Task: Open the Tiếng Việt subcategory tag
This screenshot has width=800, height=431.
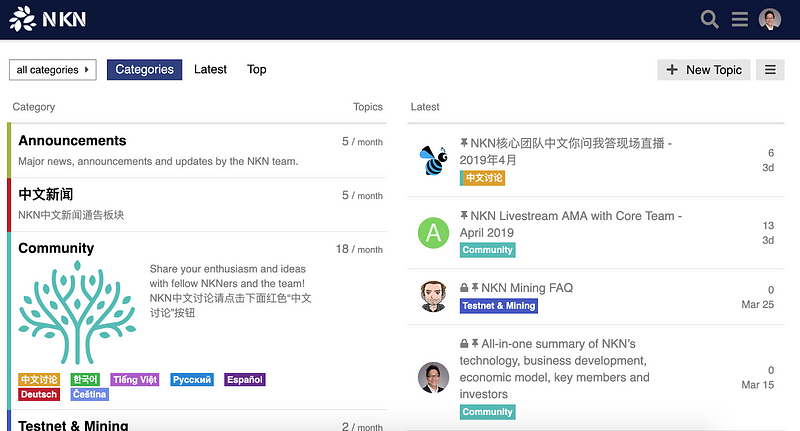Action: (x=135, y=379)
